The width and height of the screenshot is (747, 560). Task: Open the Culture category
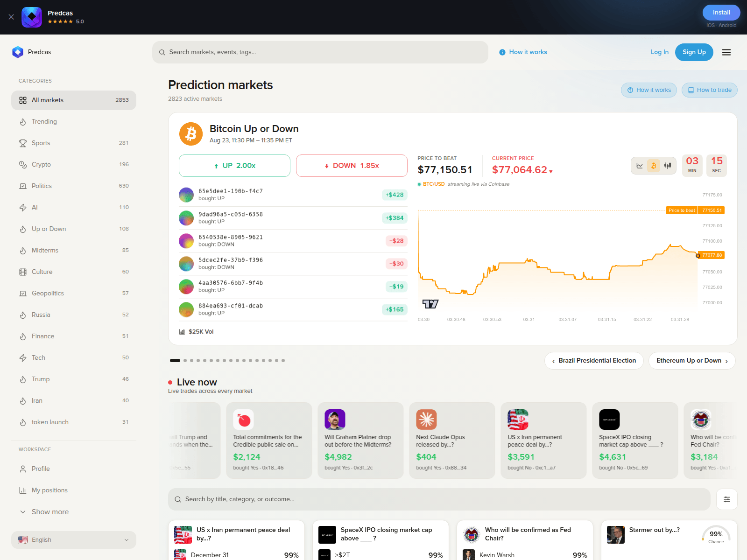(74, 272)
